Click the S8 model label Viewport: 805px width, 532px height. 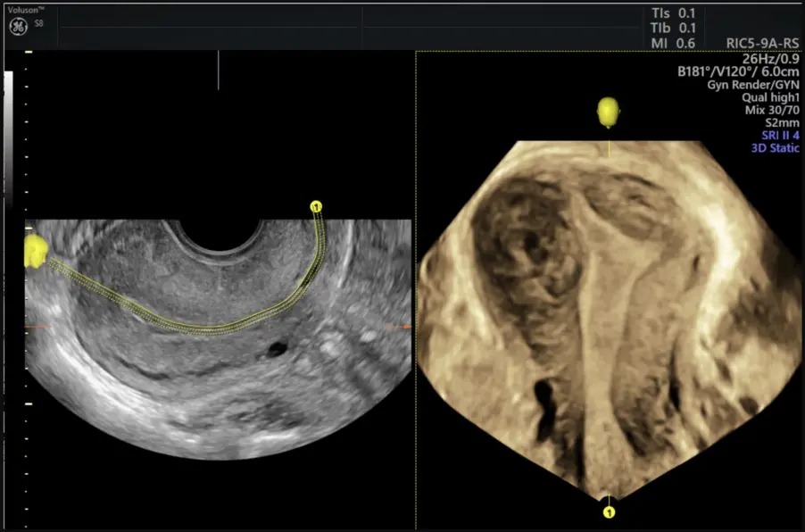(x=38, y=23)
